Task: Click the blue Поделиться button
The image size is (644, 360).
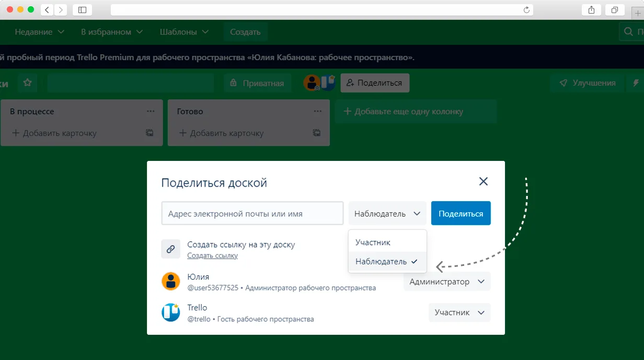Action: click(461, 213)
